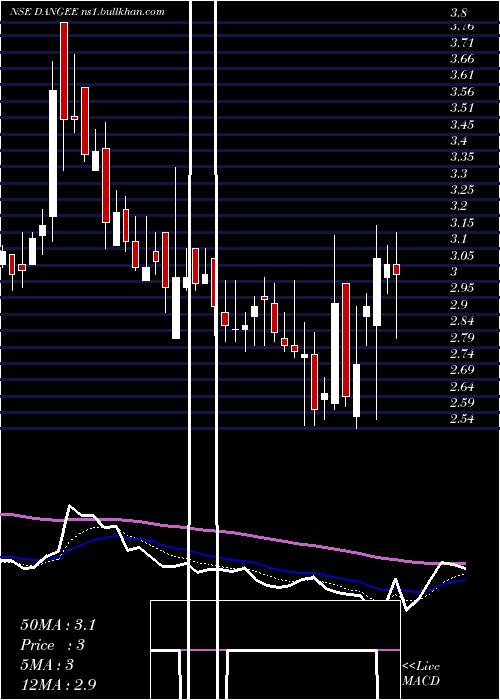Screen dimensions: 500x700
Task: Click the 3.35 price axis label
Action: 462,157
